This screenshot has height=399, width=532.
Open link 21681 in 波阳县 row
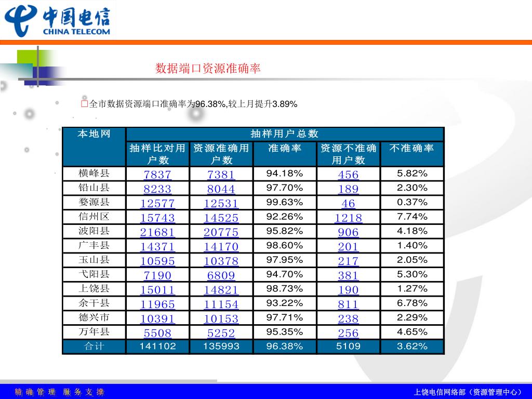(157, 232)
